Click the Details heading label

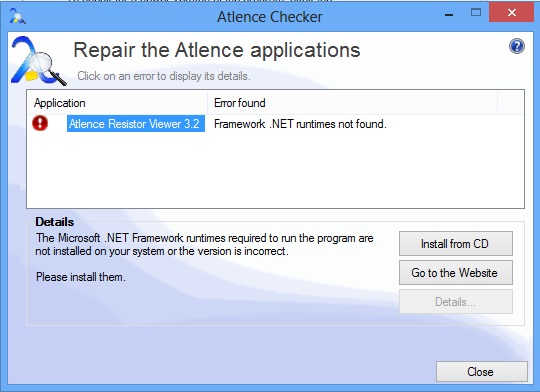pyautogui.click(x=54, y=222)
